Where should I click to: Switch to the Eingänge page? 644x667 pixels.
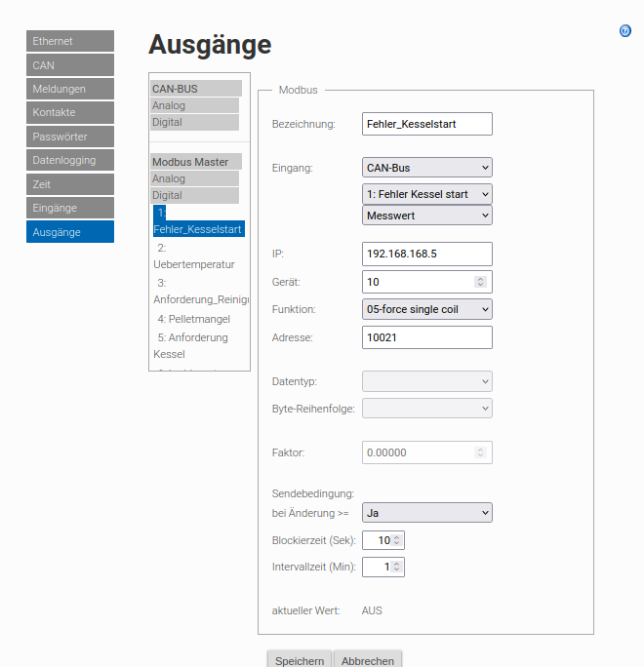tap(70, 208)
